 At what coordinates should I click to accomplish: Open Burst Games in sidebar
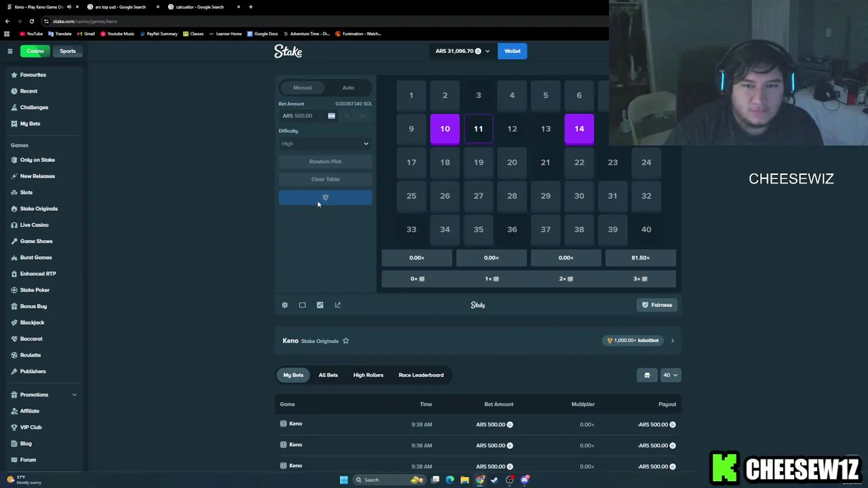coord(36,258)
